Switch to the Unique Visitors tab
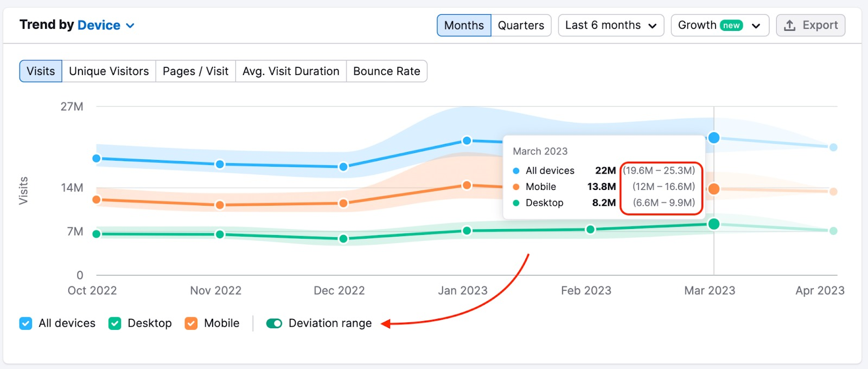The image size is (868, 369). [x=108, y=71]
